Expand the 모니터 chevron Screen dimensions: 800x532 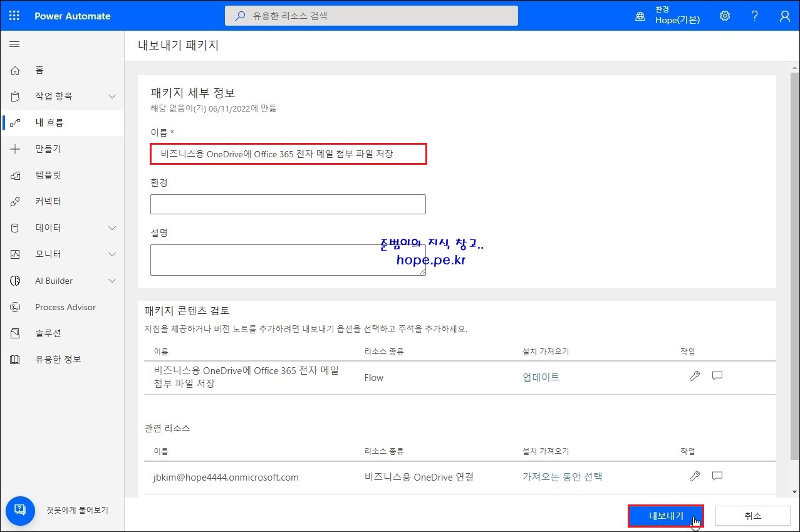click(x=112, y=254)
